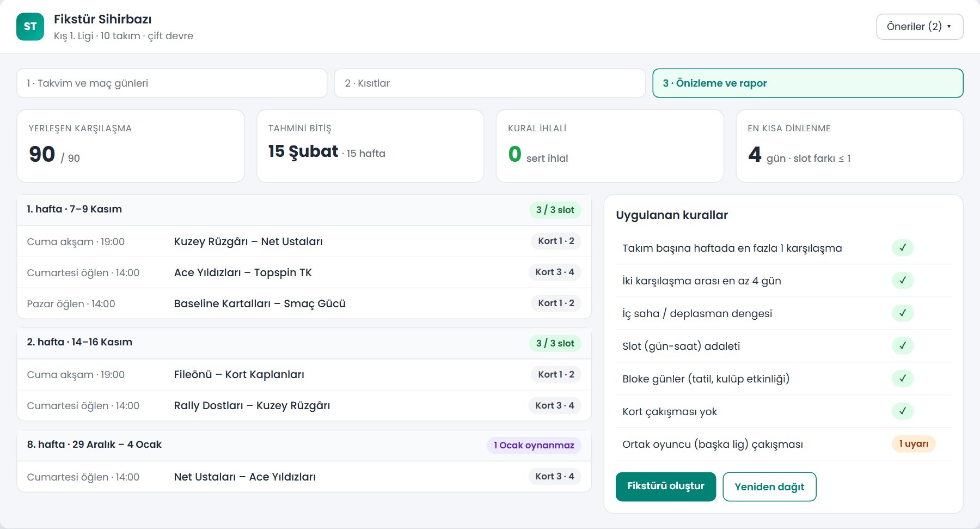The height and width of the screenshot is (529, 980).
Task: Click checkmark for Slot (gün-saat) adaleti
Action: [903, 346]
